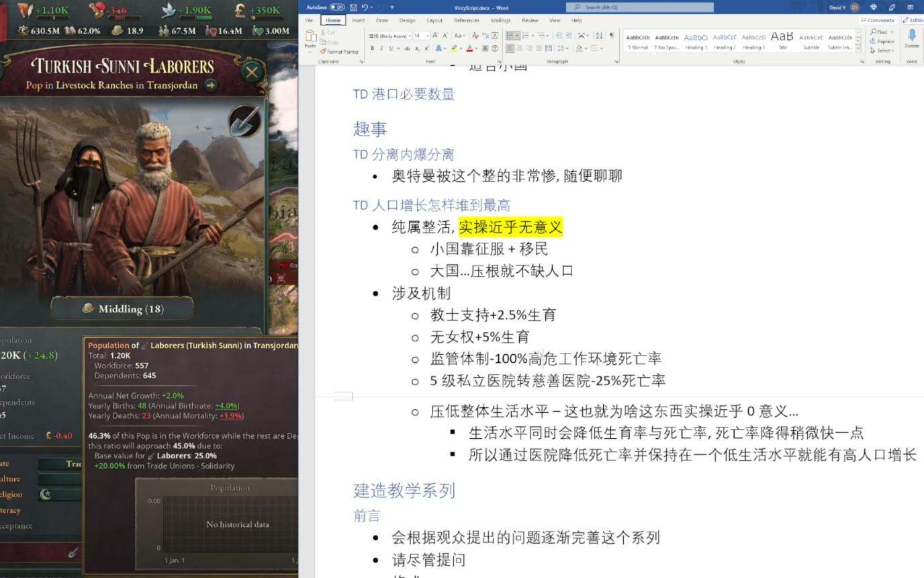Toggle strikethrough formatting
Viewport: 924px width, 578px height.
(x=407, y=48)
